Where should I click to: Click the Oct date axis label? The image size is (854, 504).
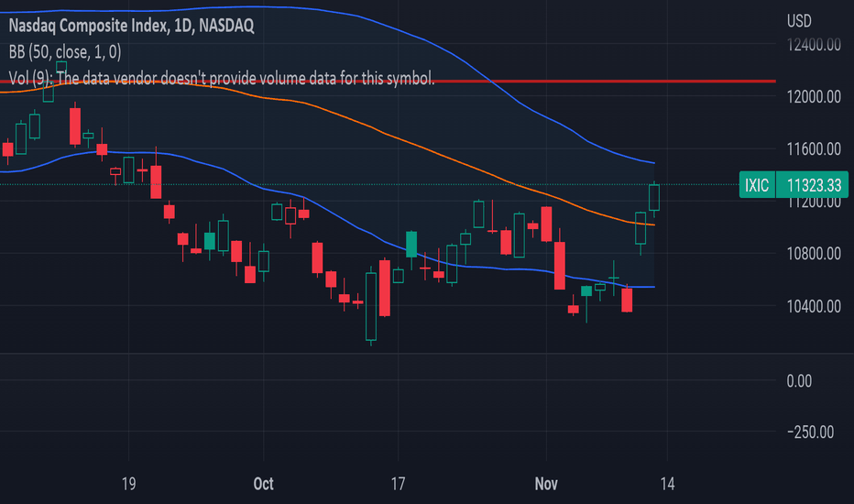(x=264, y=484)
